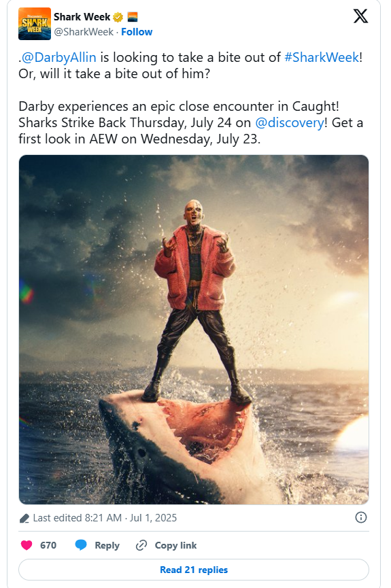391x588 pixels.
Task: Click the Reply label text
Action: click(107, 545)
